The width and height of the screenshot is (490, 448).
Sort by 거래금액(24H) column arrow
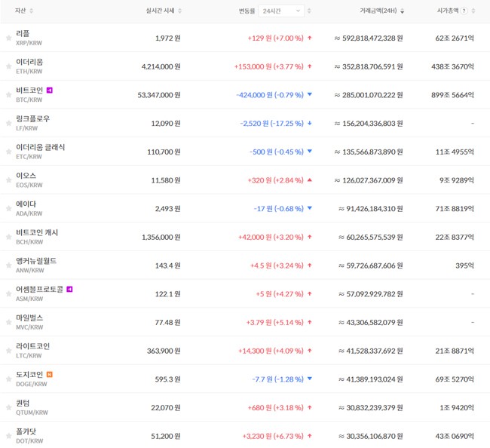tap(403, 11)
